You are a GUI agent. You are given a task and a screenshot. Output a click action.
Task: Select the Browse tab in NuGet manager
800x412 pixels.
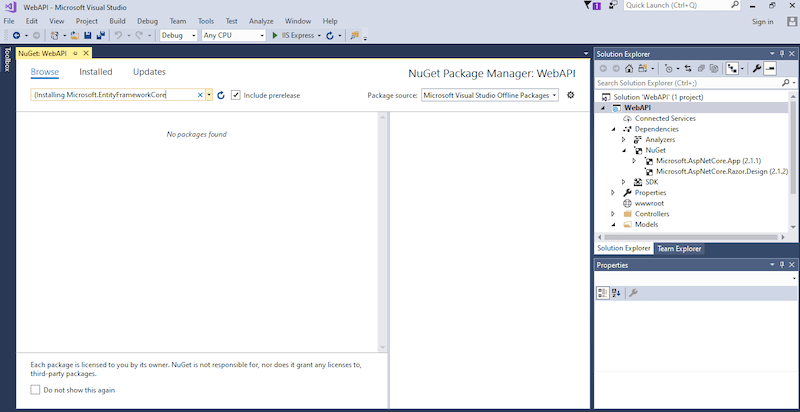[x=45, y=72]
